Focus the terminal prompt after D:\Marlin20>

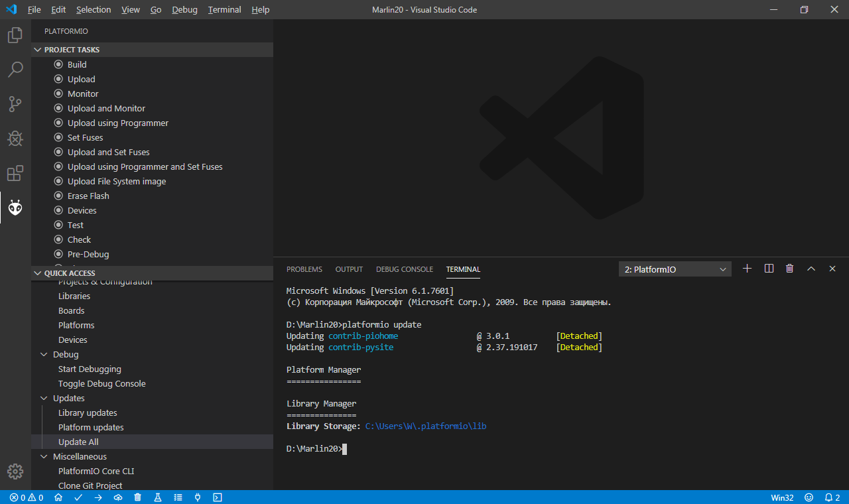345,449
